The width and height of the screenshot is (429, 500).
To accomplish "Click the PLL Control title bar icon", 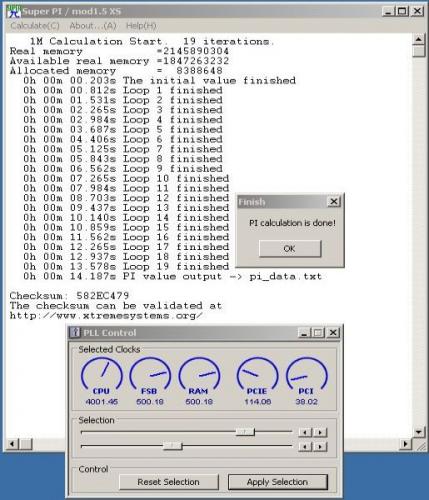I will point(75,332).
